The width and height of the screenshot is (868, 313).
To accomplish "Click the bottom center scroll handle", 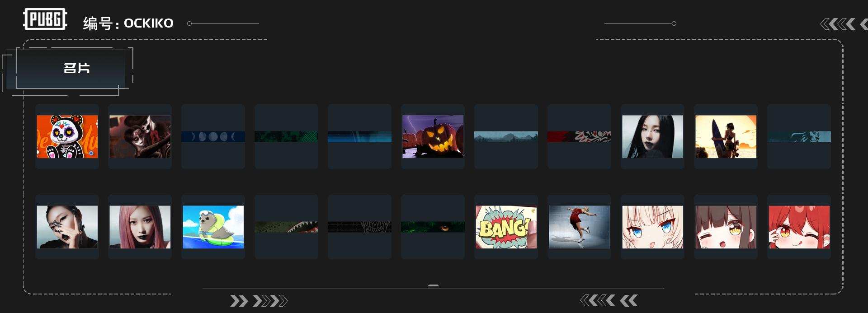I will tap(433, 286).
